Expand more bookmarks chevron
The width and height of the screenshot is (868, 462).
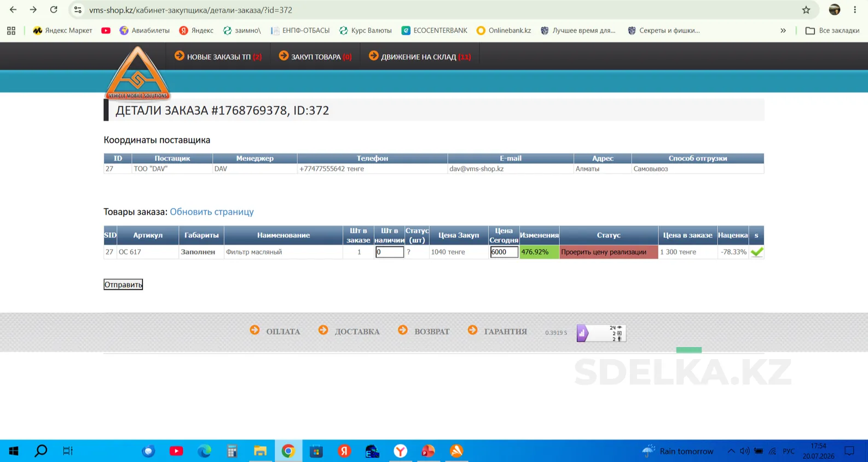(x=783, y=31)
